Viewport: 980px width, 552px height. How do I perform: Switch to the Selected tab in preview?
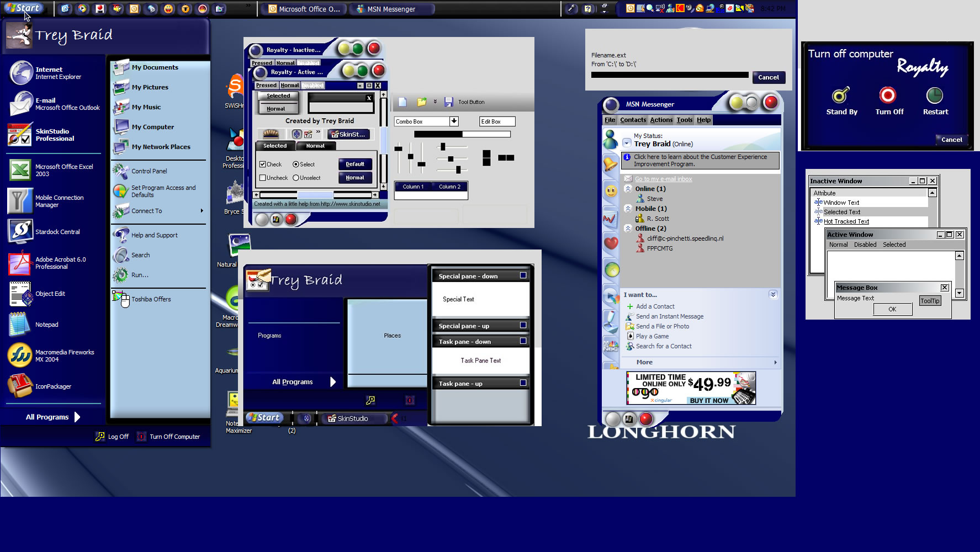pyautogui.click(x=275, y=146)
